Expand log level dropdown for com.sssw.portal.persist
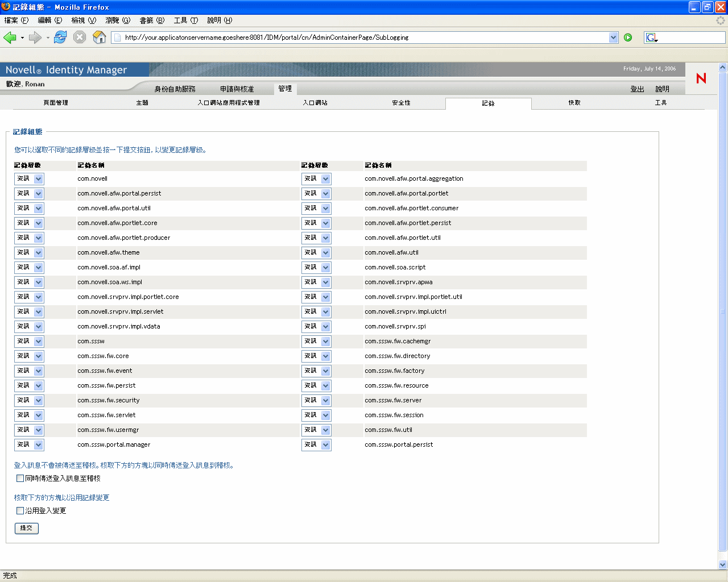This screenshot has width=728, height=582. [316, 445]
